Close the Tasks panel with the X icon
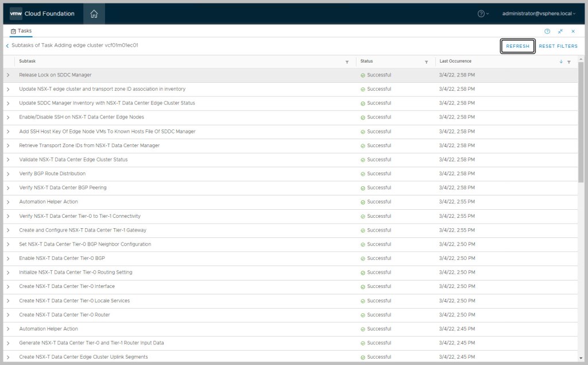588x365 pixels. tap(573, 31)
